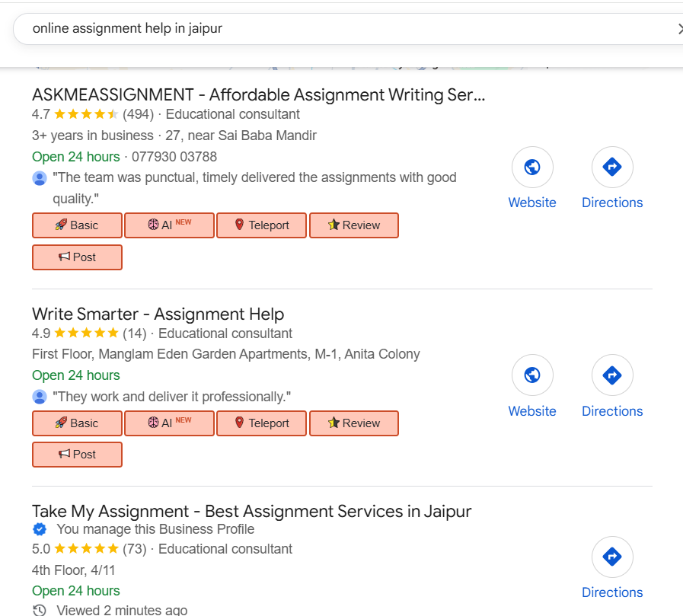Click Post button under Write Smarter
Image resolution: width=683 pixels, height=616 pixels.
(x=77, y=455)
